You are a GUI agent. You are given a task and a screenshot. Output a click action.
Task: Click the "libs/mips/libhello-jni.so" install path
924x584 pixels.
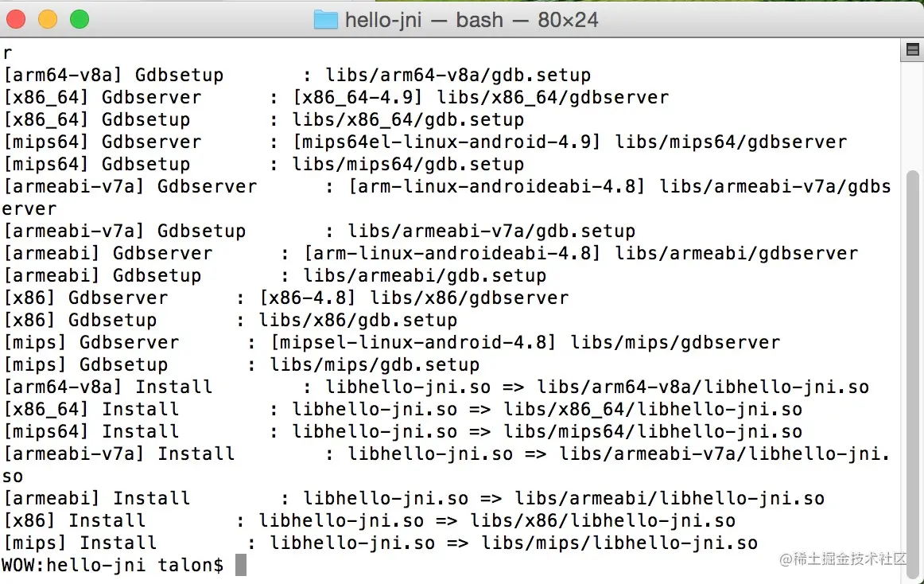point(619,543)
